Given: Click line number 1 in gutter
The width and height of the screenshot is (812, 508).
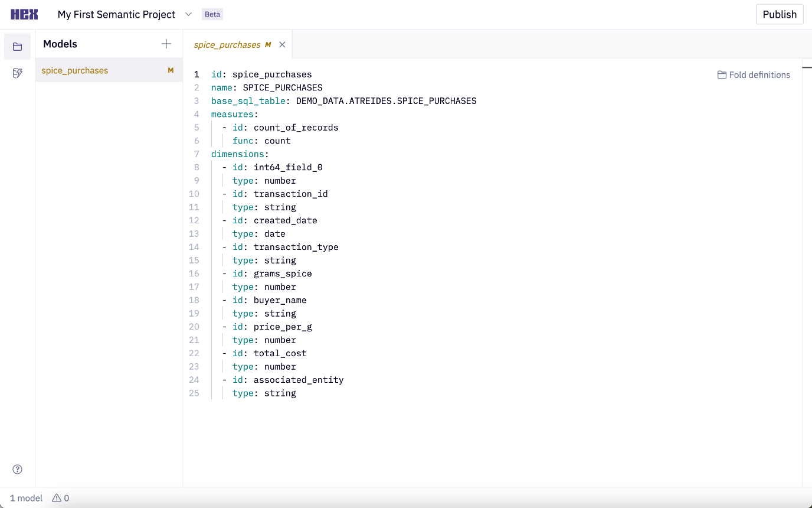Looking at the screenshot, I should pos(197,74).
